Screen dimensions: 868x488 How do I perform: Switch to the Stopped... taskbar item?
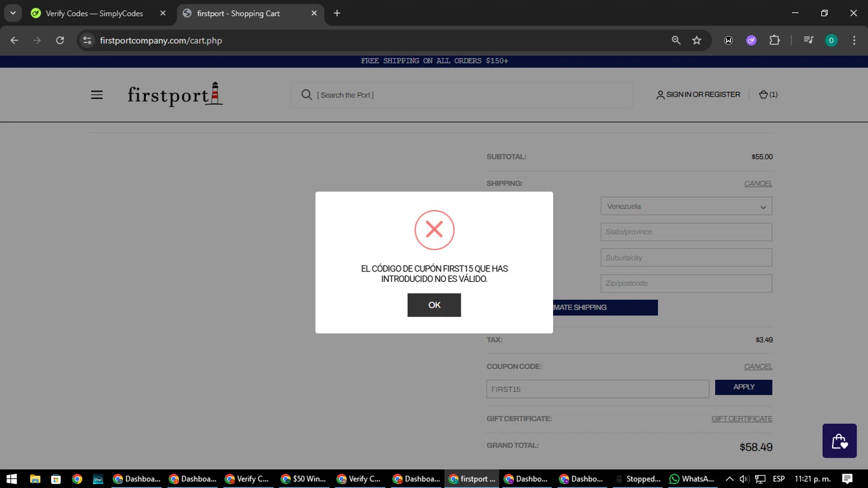pos(638,479)
